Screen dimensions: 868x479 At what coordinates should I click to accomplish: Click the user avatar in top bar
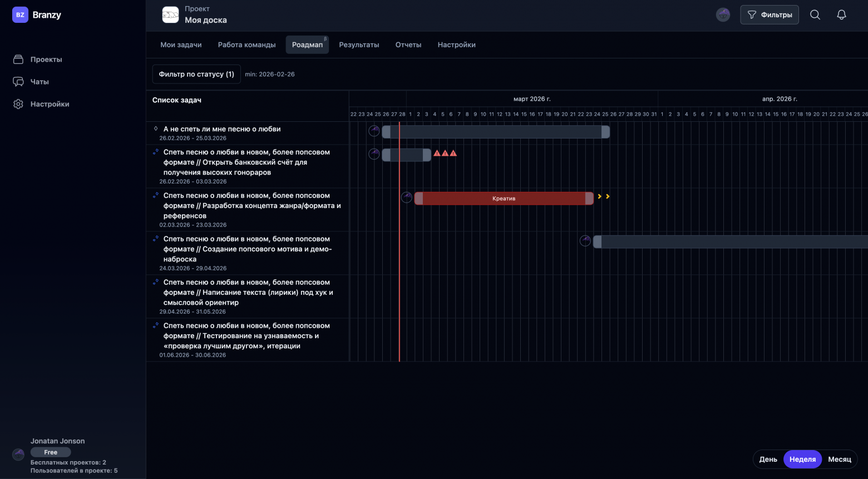[x=723, y=15]
